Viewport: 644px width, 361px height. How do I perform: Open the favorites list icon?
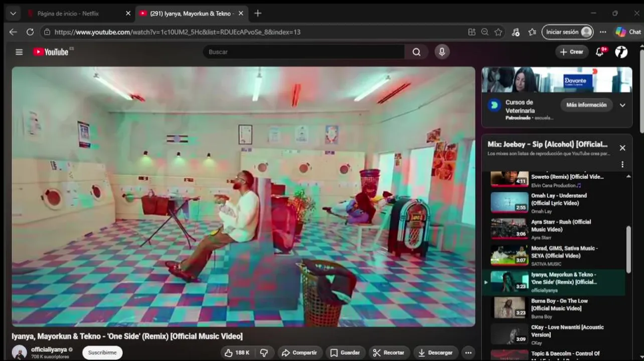pos(532,32)
